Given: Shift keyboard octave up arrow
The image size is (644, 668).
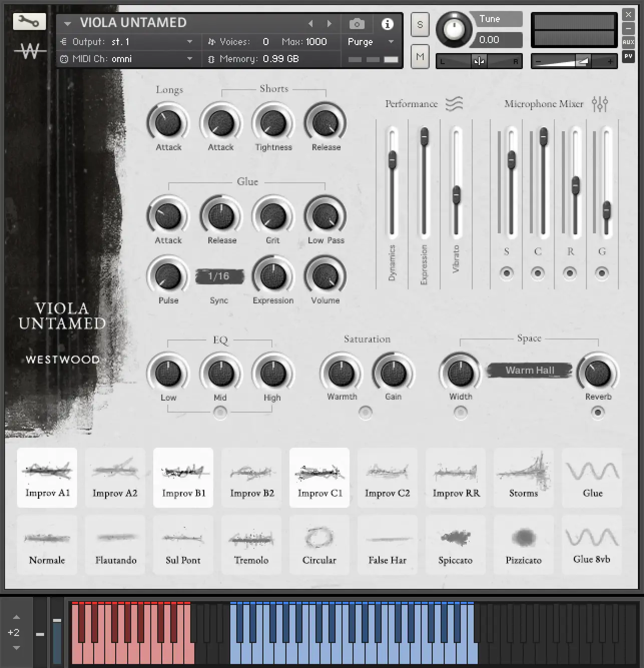Looking at the screenshot, I should click(x=16, y=617).
